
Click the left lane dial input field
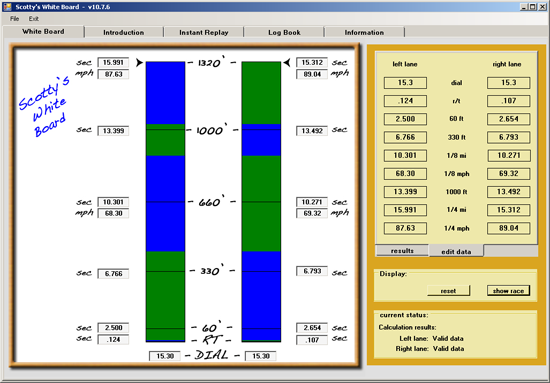tap(405, 83)
